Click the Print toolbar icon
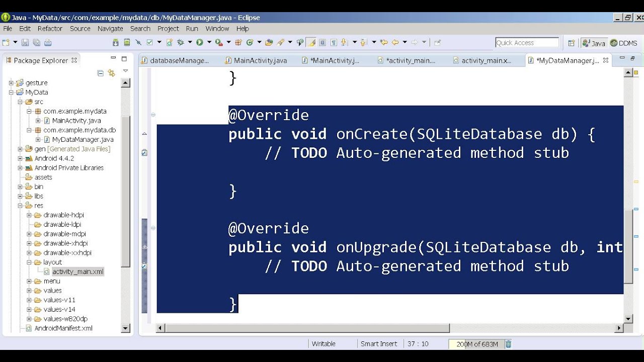Screen dimensions: 644x362 tap(48, 43)
